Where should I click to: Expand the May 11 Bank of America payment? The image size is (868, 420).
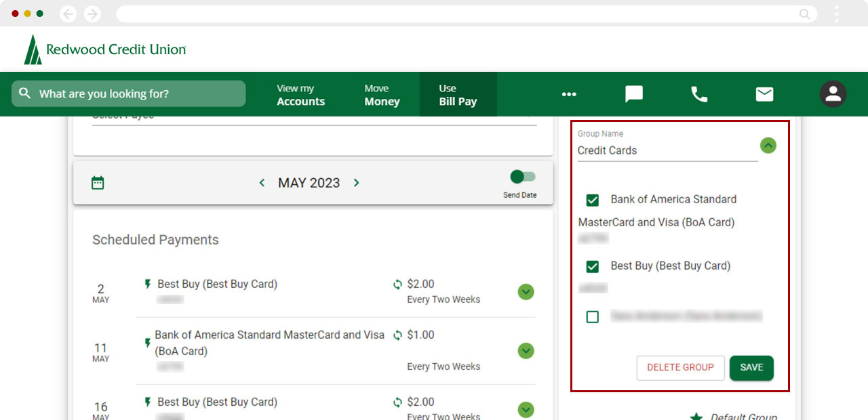[x=526, y=351]
